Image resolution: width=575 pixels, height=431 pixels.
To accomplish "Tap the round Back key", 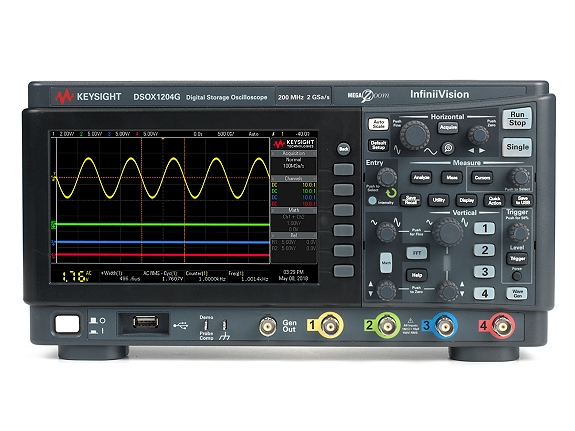I will (x=343, y=149).
